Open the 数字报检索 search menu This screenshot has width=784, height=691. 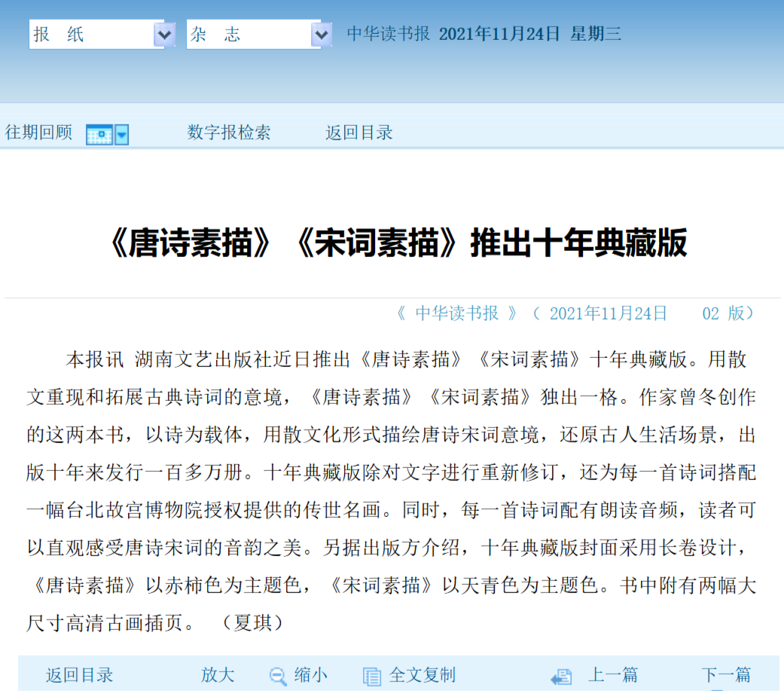click(x=230, y=133)
